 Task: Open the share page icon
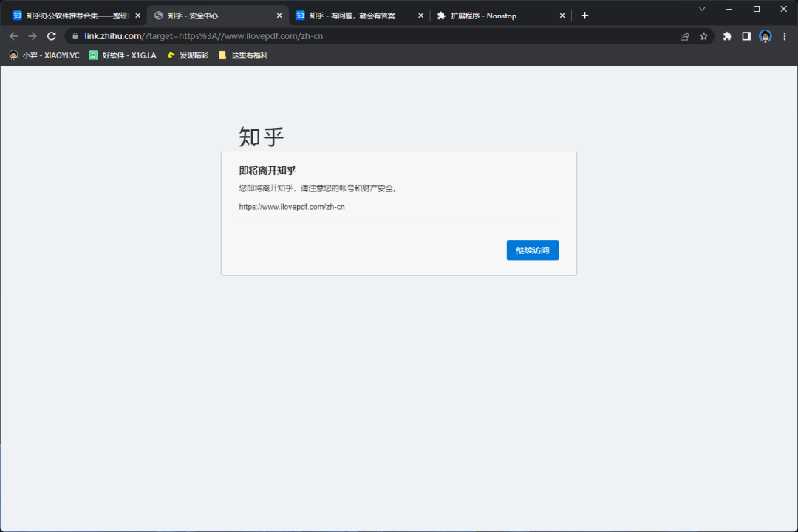pyautogui.click(x=685, y=36)
